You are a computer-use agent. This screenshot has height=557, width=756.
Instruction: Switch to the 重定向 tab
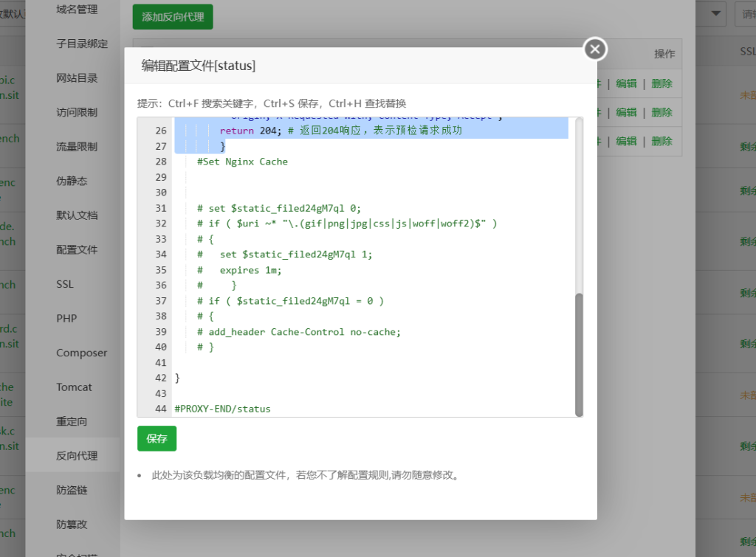tap(72, 421)
